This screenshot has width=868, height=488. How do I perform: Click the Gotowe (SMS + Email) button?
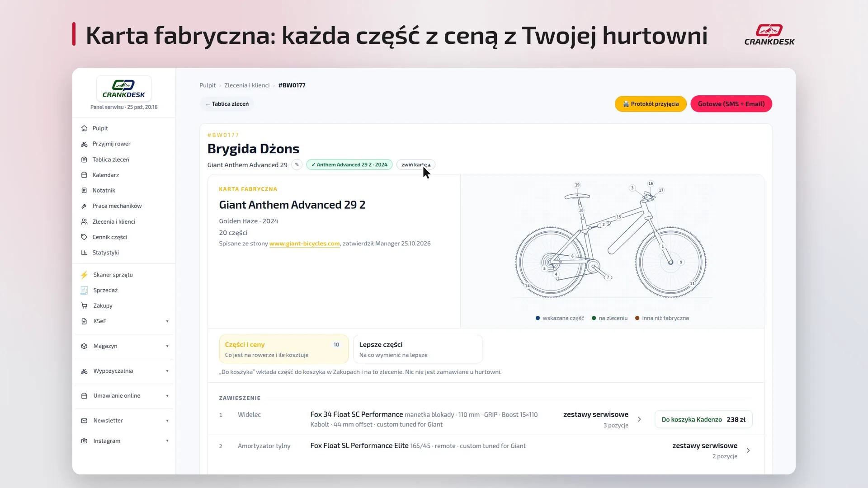(x=731, y=104)
